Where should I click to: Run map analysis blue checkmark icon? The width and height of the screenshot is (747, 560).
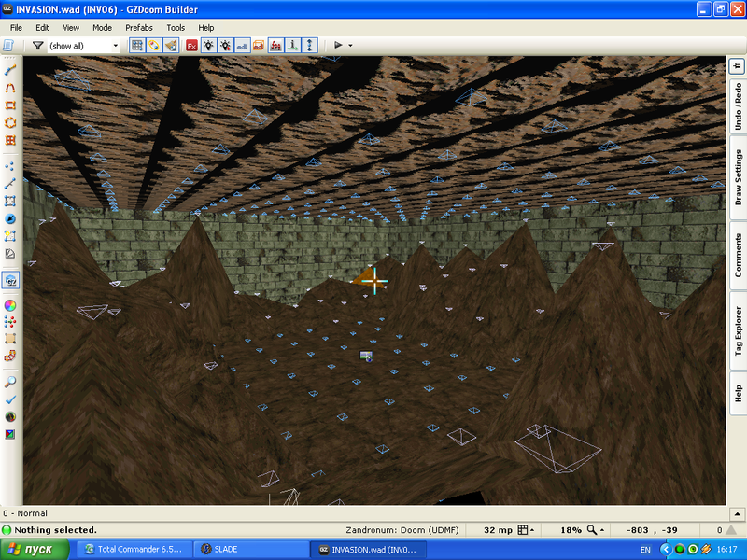10,399
